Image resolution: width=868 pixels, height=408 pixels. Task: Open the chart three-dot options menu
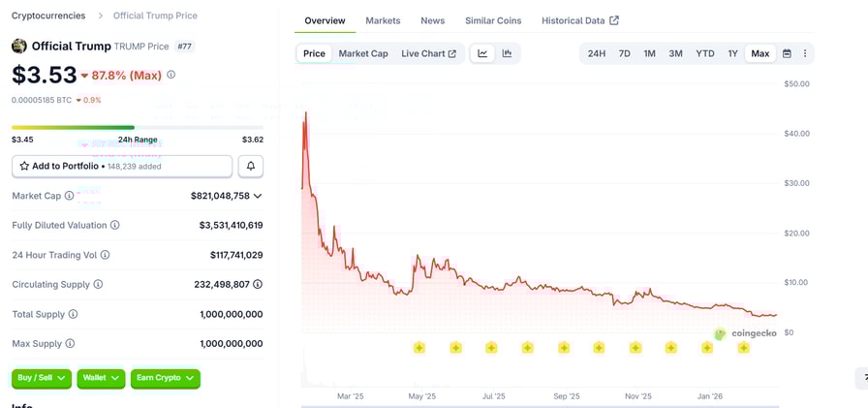[805, 53]
